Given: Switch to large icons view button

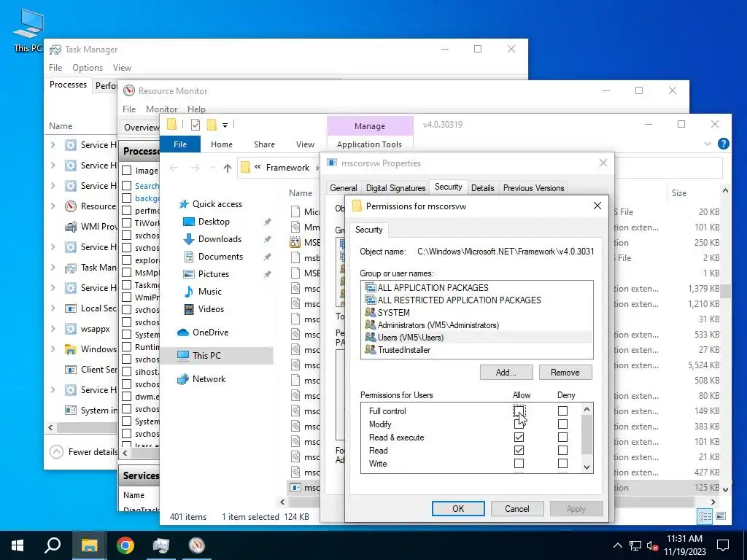Looking at the screenshot, I should 721,516.
